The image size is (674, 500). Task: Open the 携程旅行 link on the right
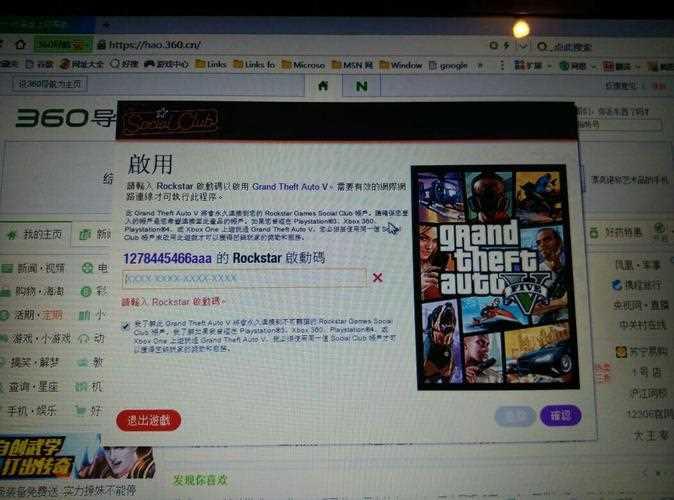[637, 285]
